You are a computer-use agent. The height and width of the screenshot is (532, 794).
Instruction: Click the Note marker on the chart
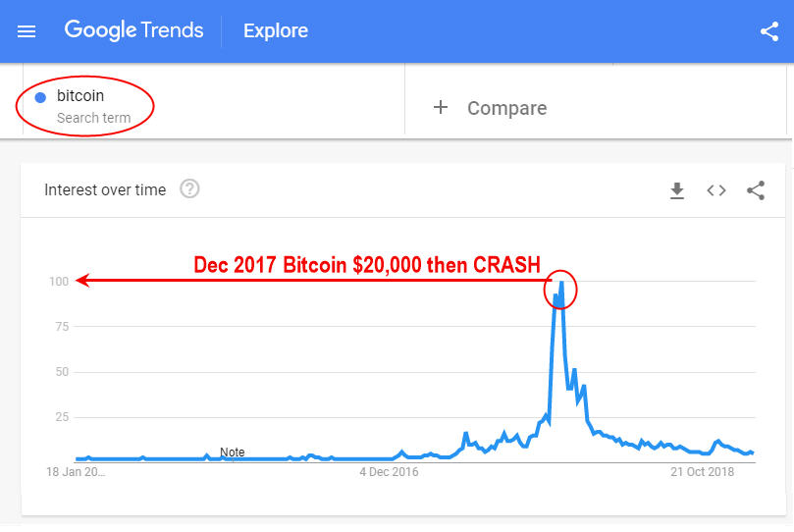click(233, 452)
